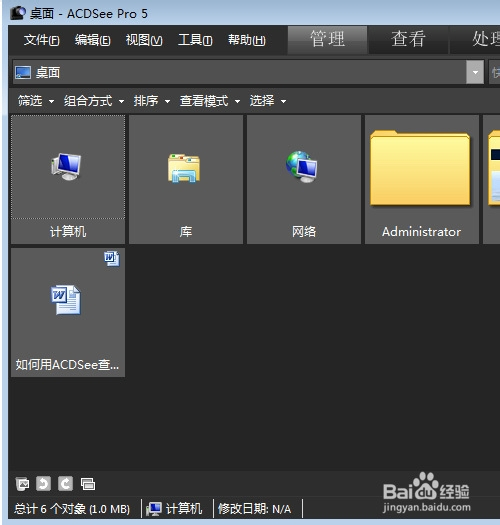
Task: Switch to the 管理 mode tab
Action: (327, 40)
